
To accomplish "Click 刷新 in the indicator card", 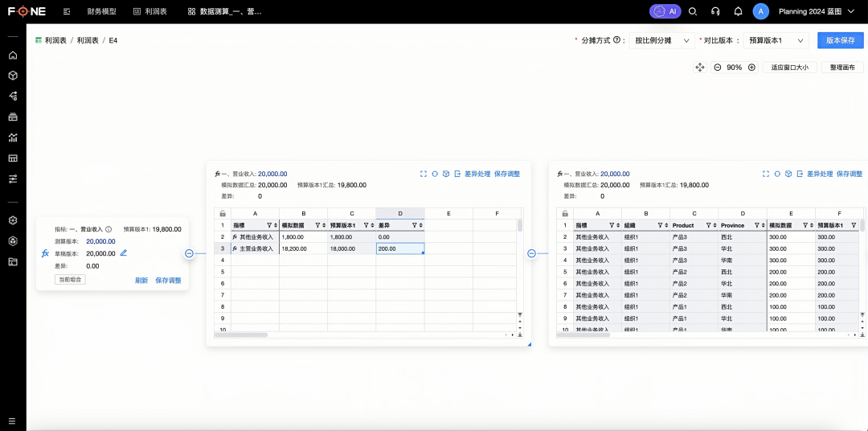I will point(141,281).
